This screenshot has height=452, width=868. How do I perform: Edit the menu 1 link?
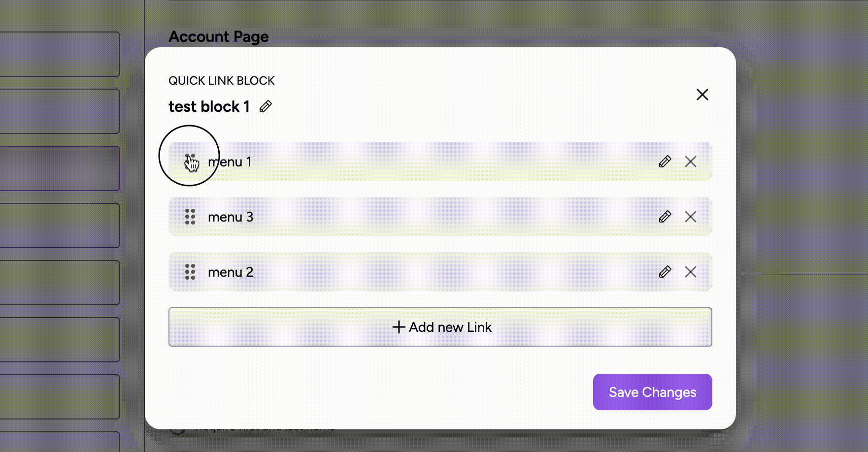coord(665,161)
